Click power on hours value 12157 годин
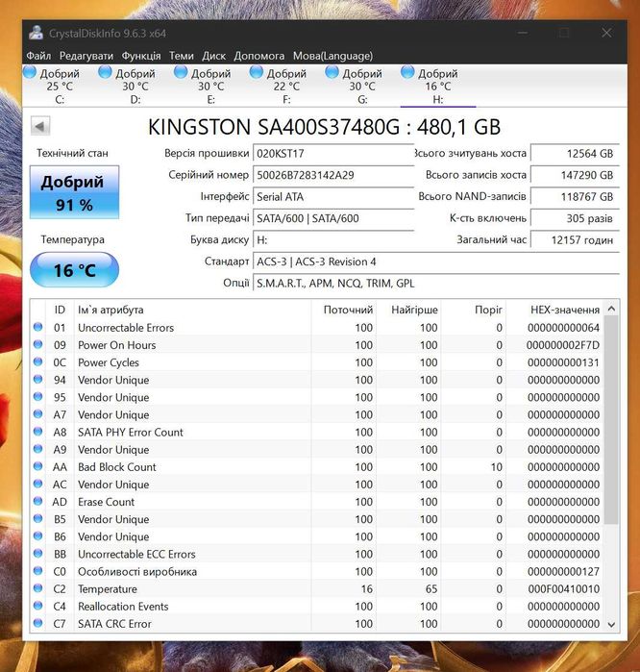Image resolution: width=640 pixels, height=672 pixels. click(x=575, y=240)
